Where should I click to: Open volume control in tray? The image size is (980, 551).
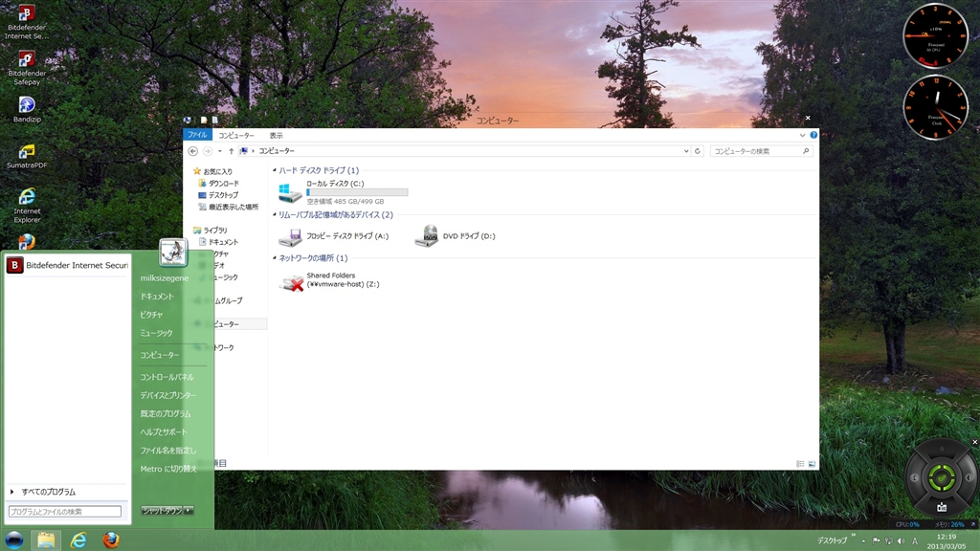[x=901, y=541]
